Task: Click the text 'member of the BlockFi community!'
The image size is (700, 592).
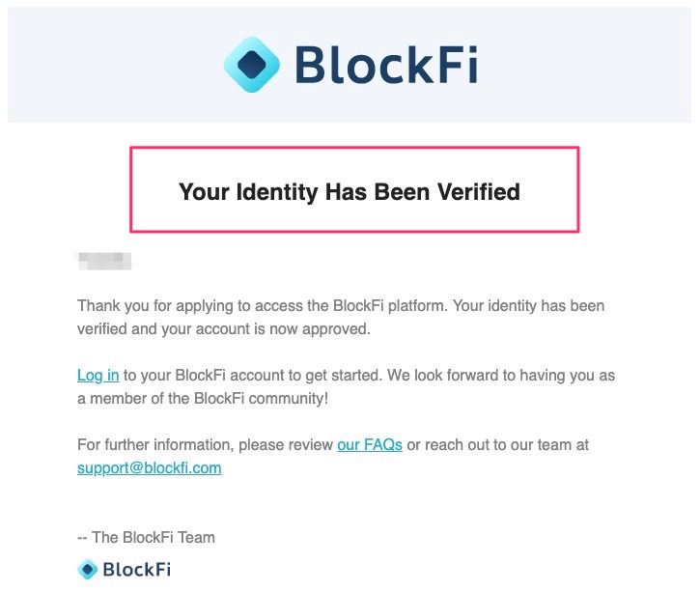Action: (209, 398)
